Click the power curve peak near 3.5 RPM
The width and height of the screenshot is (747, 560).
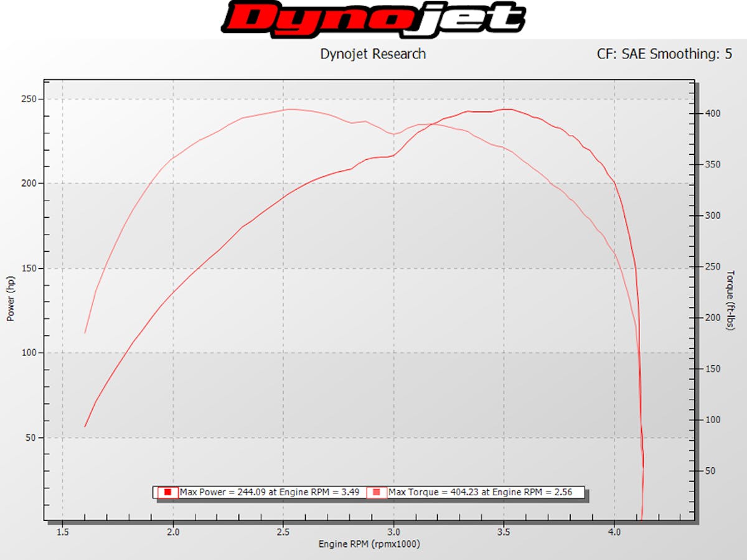click(507, 110)
